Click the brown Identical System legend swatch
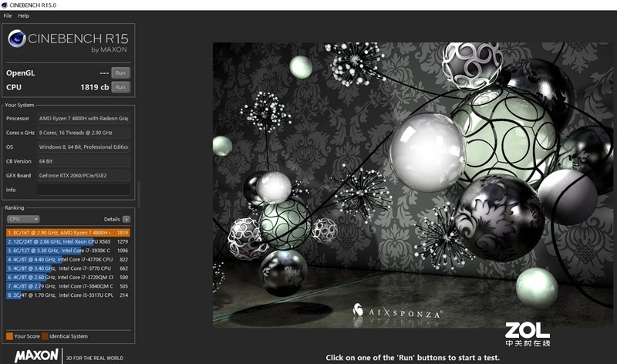 (45, 336)
